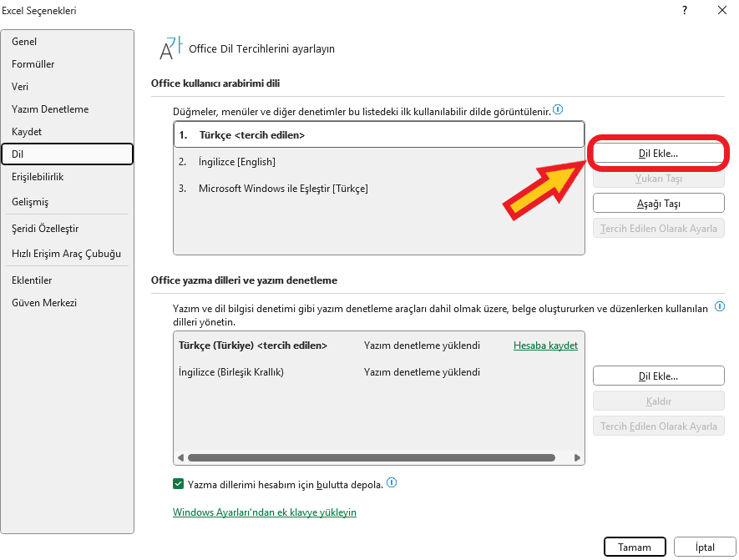
Task: Open the Genel category in sidebar
Action: tap(24, 42)
